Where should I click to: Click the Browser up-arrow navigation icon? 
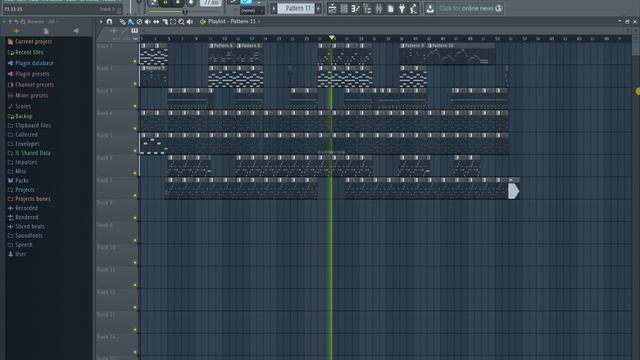pyautogui.click(x=10, y=21)
